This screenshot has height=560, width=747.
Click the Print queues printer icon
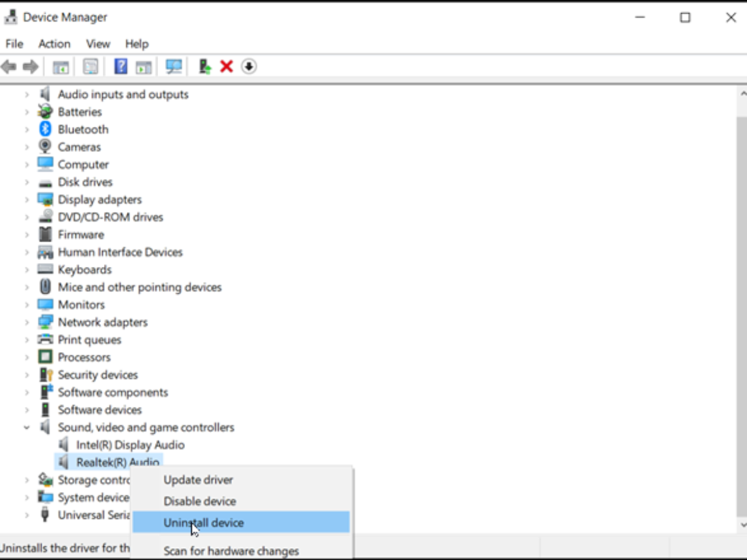coord(45,340)
